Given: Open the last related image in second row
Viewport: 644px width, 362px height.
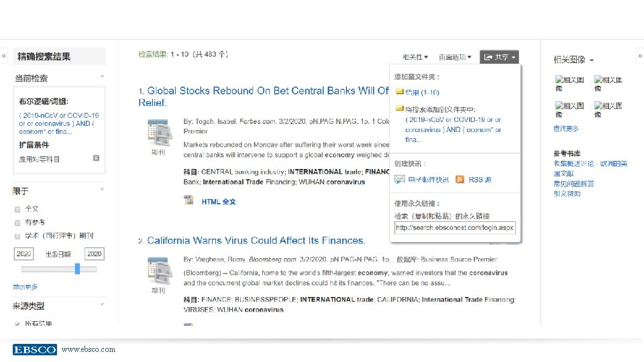Looking at the screenshot, I should point(608,109).
